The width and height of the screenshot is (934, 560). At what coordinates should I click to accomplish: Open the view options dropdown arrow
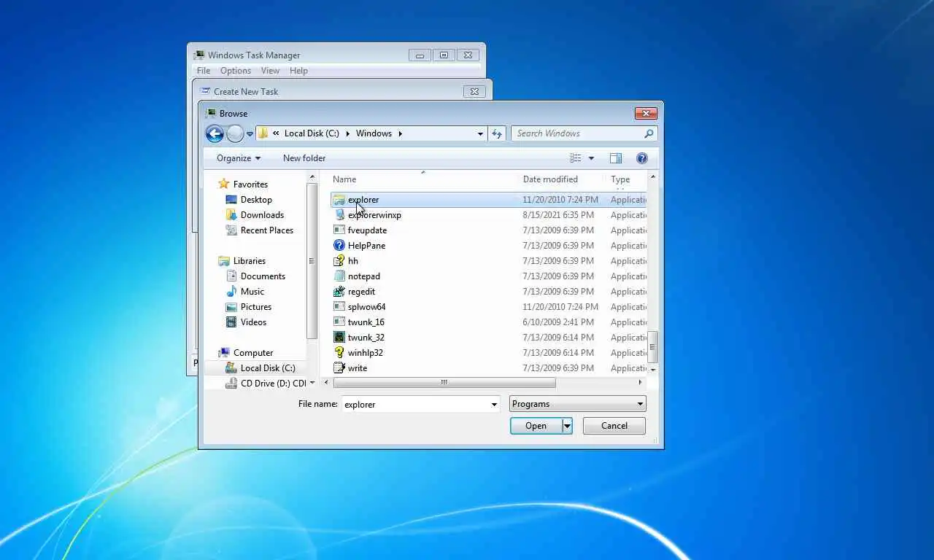[x=591, y=158]
